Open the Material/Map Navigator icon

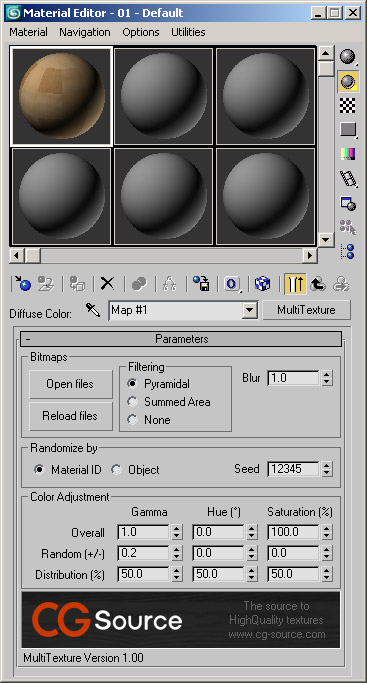[348, 251]
